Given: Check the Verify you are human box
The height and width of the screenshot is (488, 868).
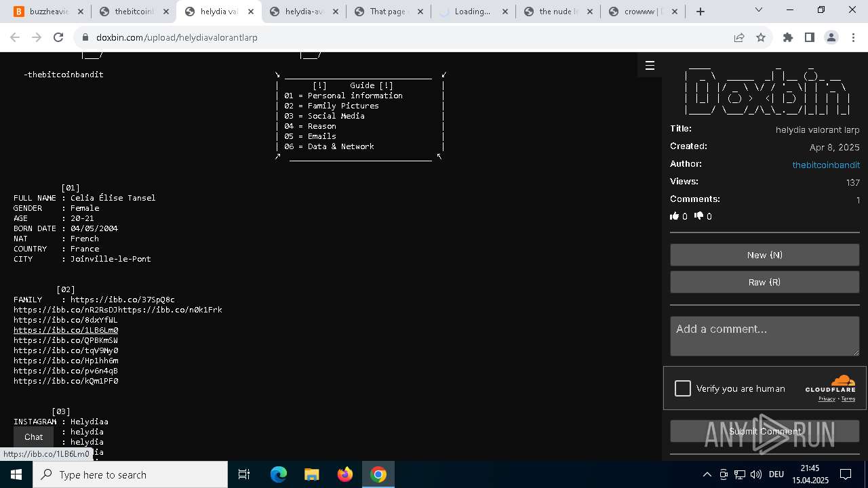Looking at the screenshot, I should click(x=683, y=388).
